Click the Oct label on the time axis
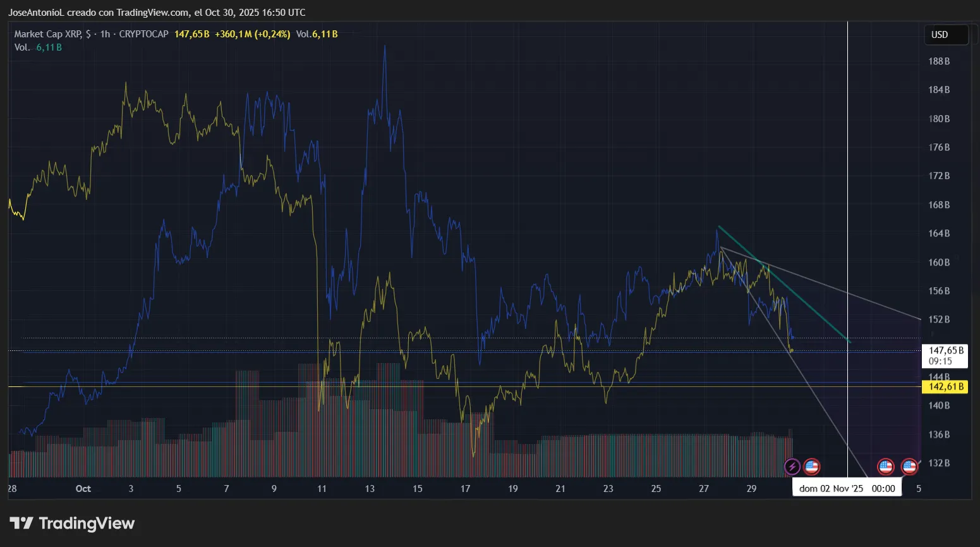Screen dimensions: 980x547 point(83,488)
